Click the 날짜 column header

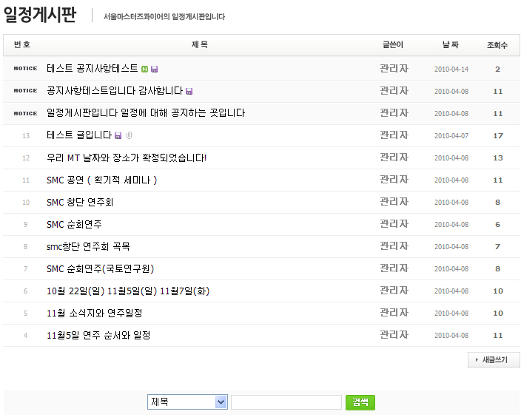(x=450, y=45)
